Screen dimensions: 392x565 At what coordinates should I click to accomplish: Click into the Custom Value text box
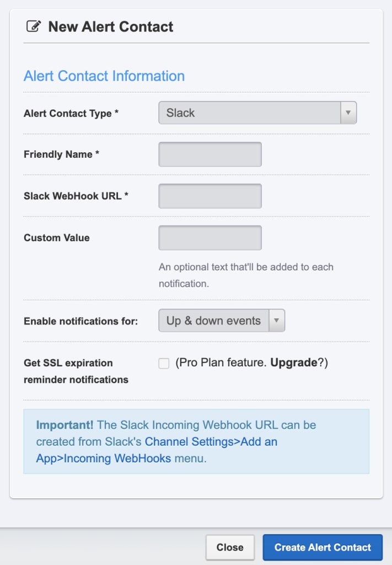(x=210, y=238)
